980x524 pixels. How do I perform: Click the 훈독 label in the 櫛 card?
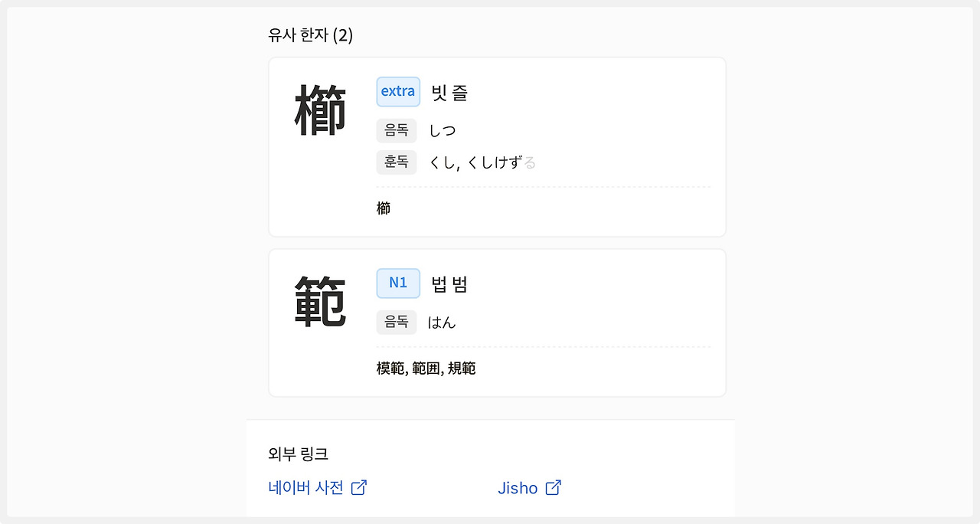397,162
